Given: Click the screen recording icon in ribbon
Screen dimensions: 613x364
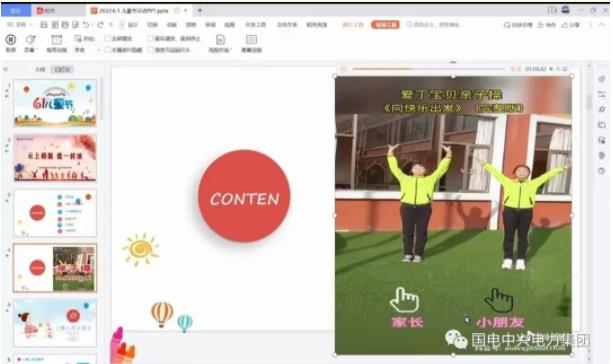Looking at the screenshot, I should tap(251, 43).
